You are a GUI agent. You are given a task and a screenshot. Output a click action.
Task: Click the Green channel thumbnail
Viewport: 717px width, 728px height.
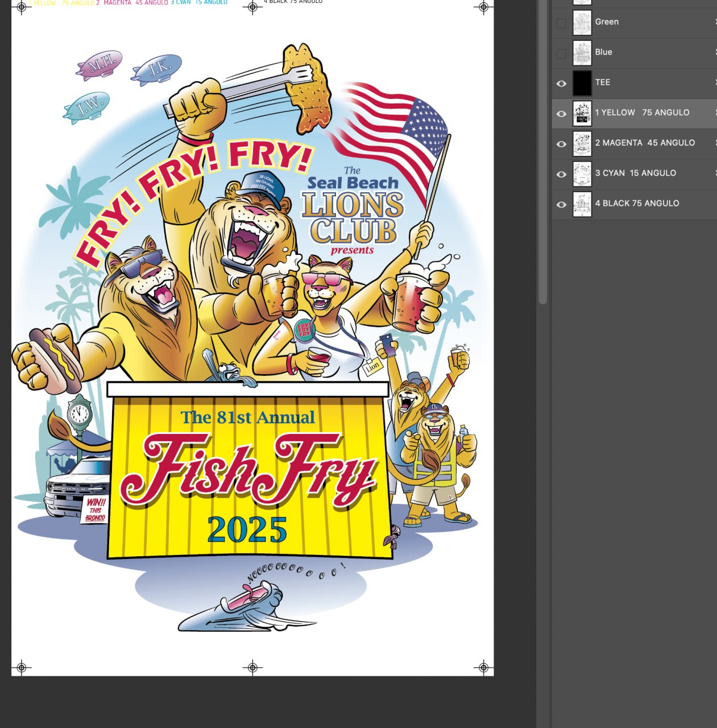click(x=582, y=23)
